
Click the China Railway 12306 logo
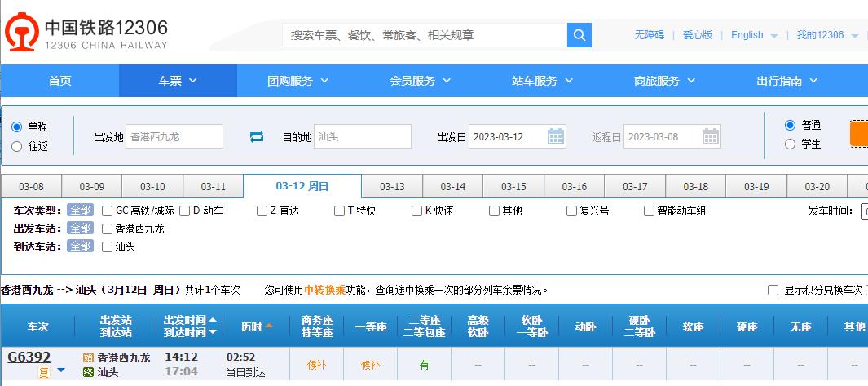tap(86, 34)
